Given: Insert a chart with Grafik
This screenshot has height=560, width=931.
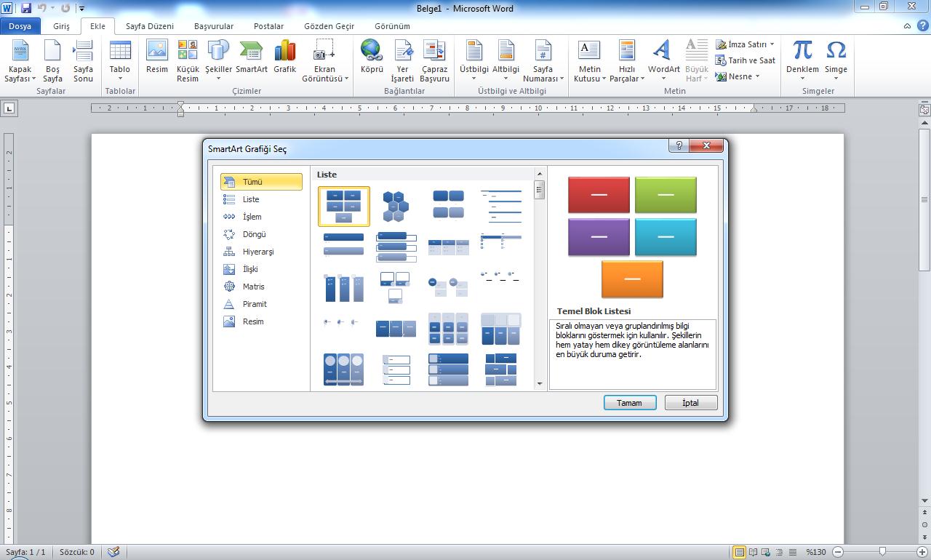Looking at the screenshot, I should click(x=285, y=57).
